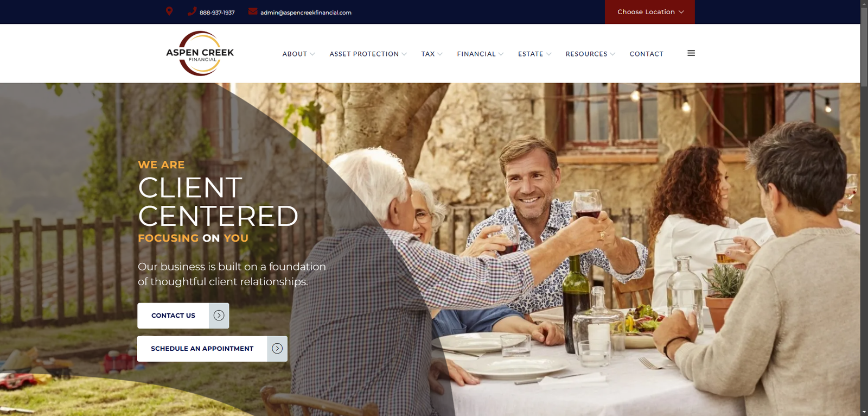
Task: Click the Aspen Creek Financial logo
Action: click(200, 53)
